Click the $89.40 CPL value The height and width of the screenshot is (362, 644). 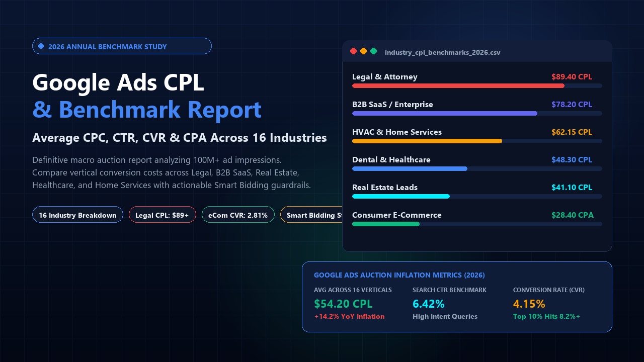pos(572,77)
